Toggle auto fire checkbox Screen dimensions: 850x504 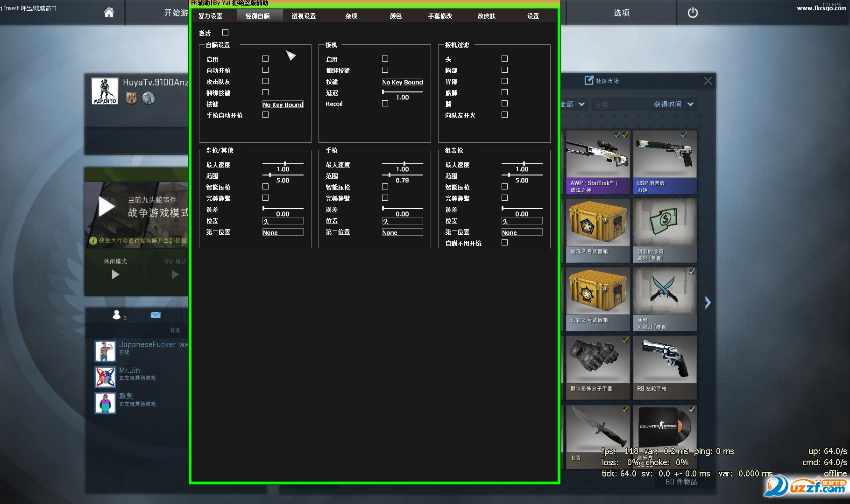point(266,70)
